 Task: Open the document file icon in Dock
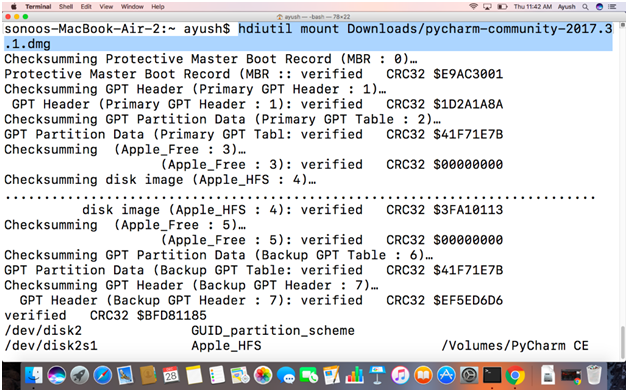pos(547,375)
